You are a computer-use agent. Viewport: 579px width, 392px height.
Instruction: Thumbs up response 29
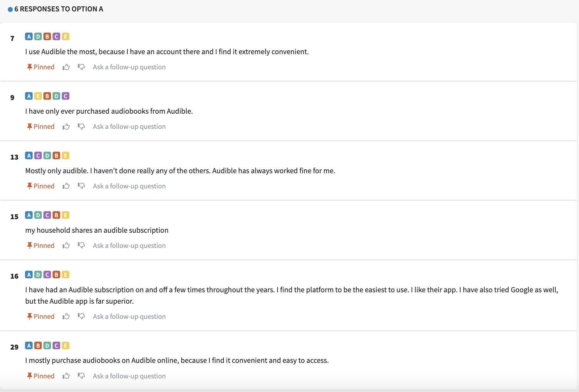point(66,376)
